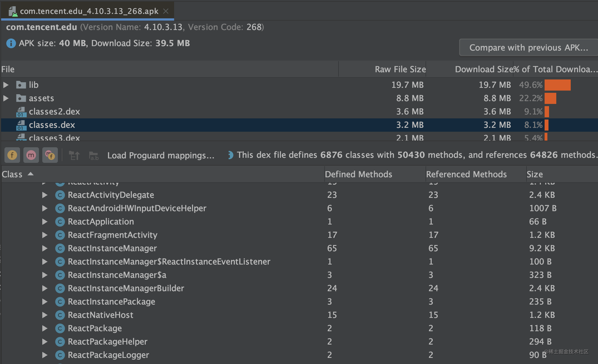Click the change R8 mapping folder icon
The height and width of the screenshot is (364, 598).
[x=94, y=156]
